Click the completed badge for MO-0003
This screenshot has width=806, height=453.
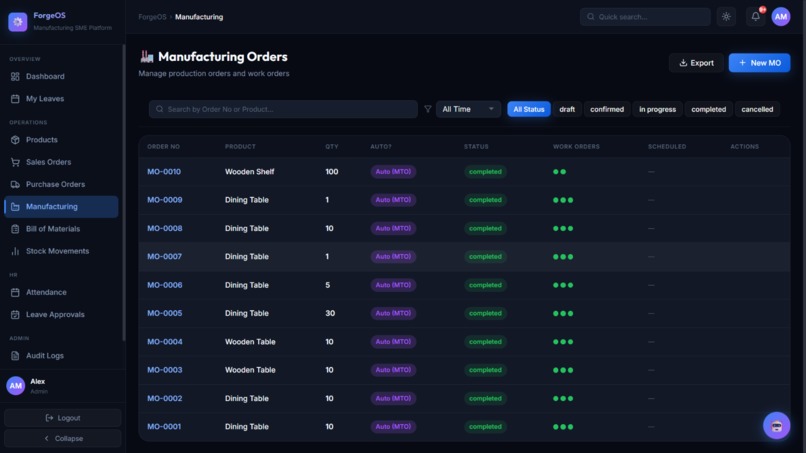click(x=485, y=370)
